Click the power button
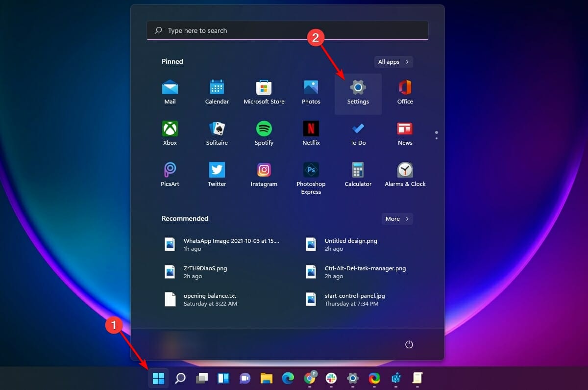588x390 pixels. click(409, 345)
